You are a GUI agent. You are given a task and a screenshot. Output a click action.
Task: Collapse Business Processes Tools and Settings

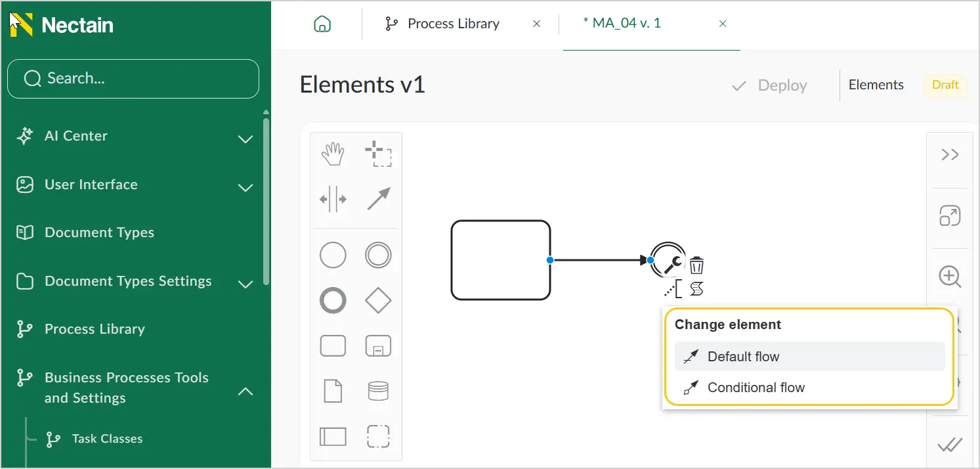(245, 391)
